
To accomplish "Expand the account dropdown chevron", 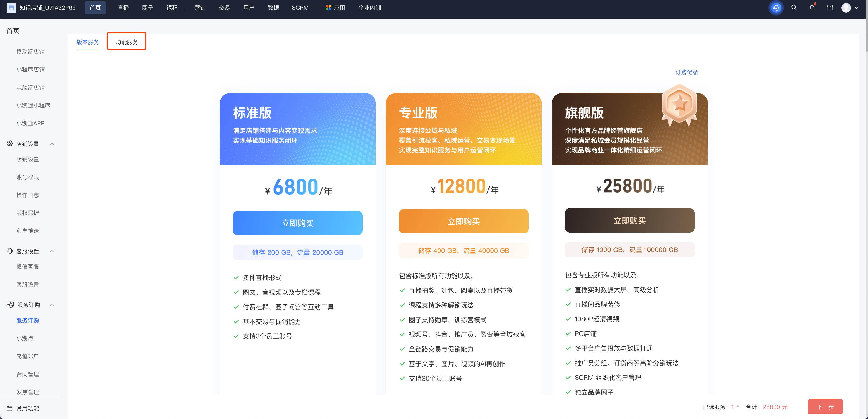I will click(856, 8).
